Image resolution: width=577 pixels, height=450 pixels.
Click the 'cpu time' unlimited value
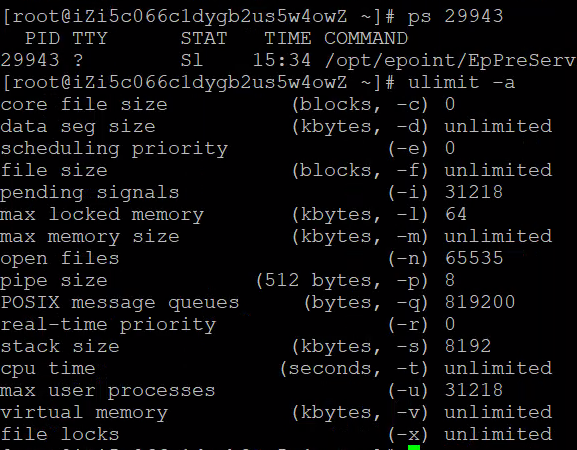pos(498,368)
